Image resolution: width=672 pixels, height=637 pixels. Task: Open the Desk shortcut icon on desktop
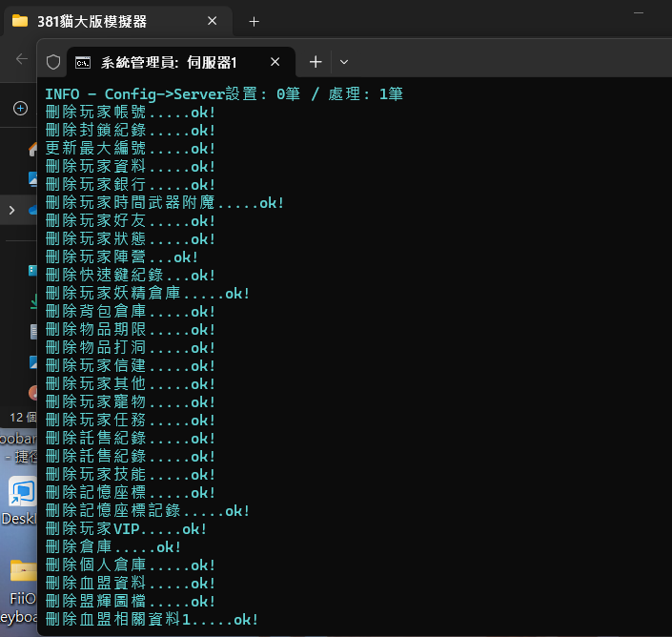coord(23,491)
